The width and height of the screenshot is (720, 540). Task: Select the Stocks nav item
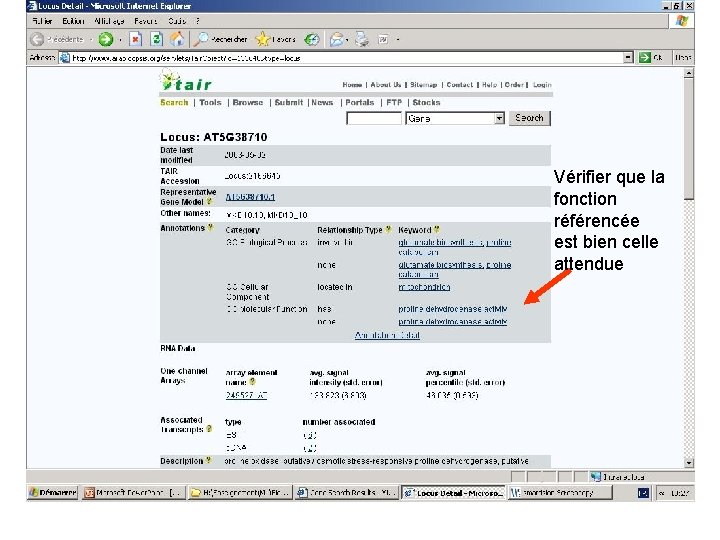427,102
